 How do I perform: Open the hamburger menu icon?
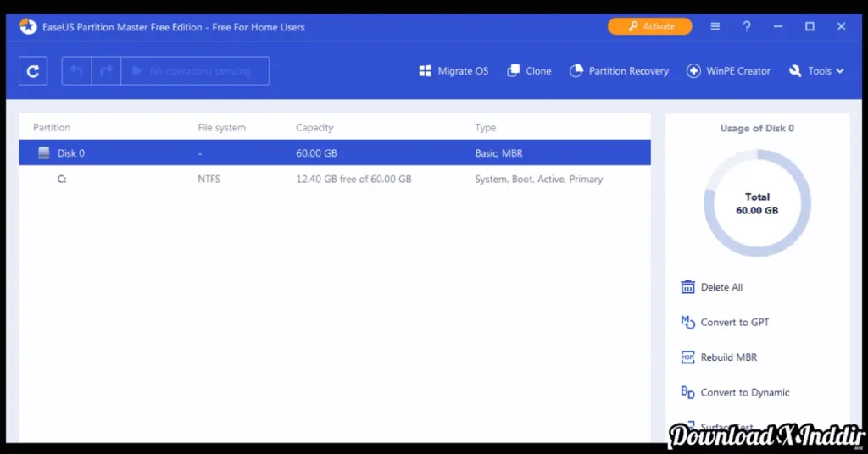[x=715, y=26]
